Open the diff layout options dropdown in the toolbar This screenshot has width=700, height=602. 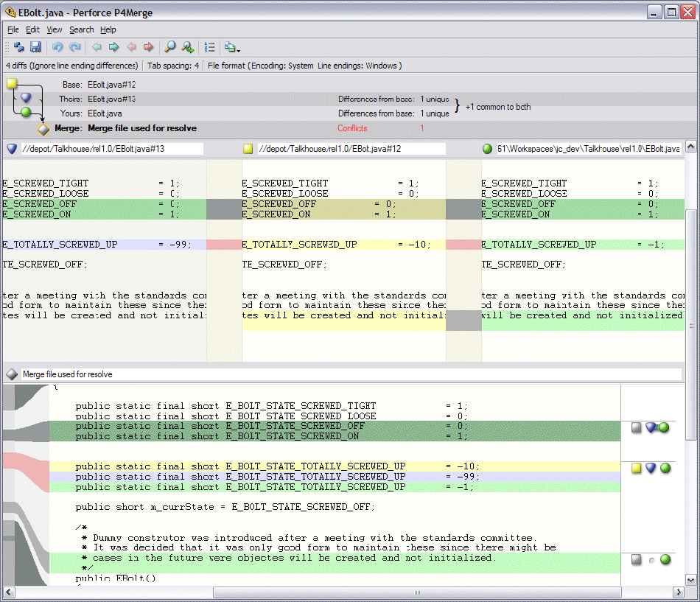(x=232, y=47)
